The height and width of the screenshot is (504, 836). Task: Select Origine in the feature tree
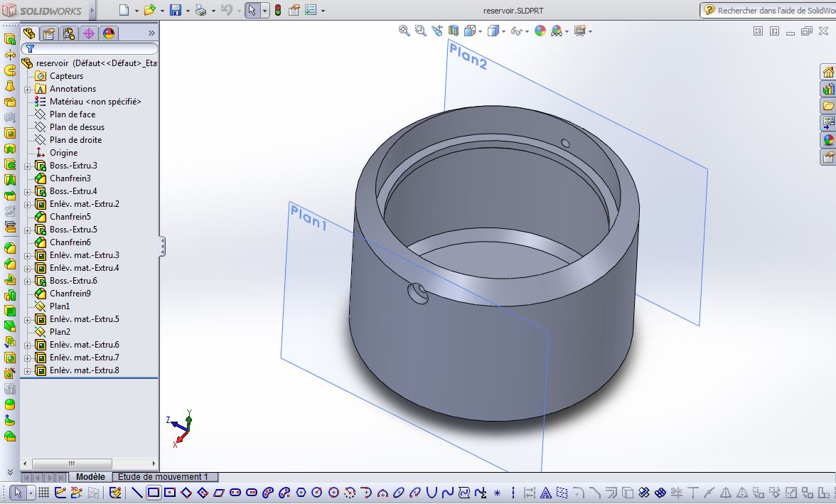point(63,153)
